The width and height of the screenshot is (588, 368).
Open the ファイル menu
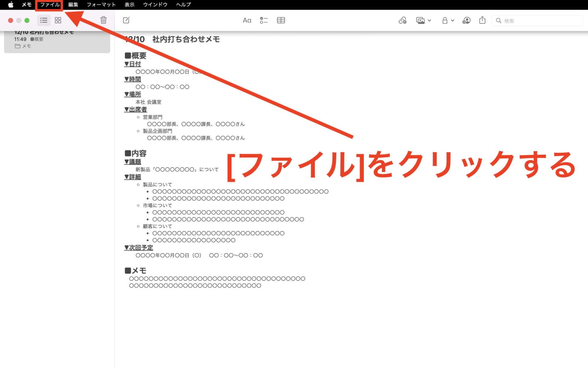click(50, 5)
